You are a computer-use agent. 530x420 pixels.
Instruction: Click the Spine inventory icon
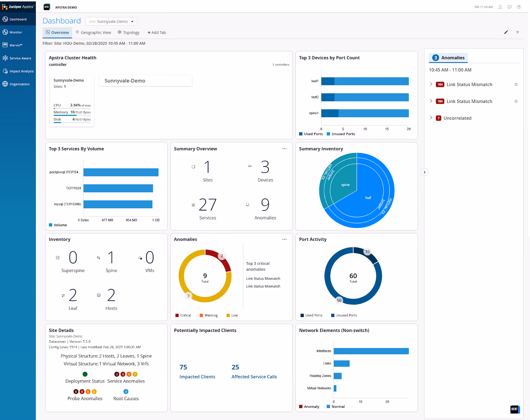point(98,257)
